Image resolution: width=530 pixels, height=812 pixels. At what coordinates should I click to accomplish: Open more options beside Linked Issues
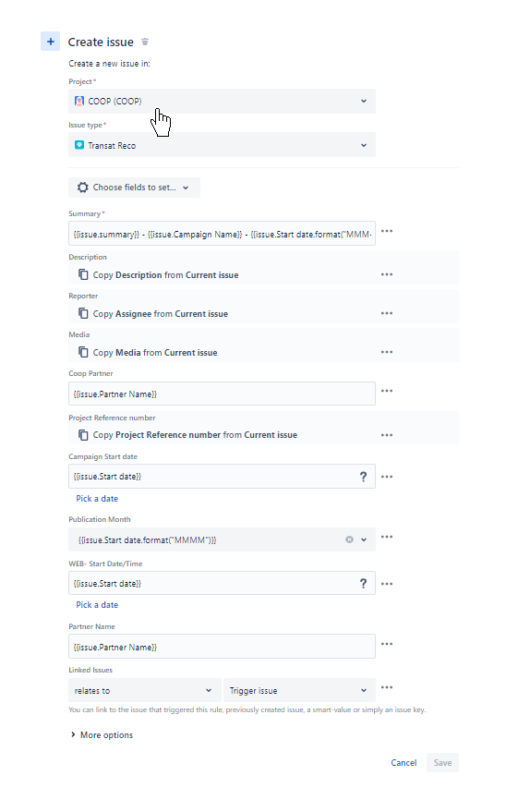pos(387,687)
